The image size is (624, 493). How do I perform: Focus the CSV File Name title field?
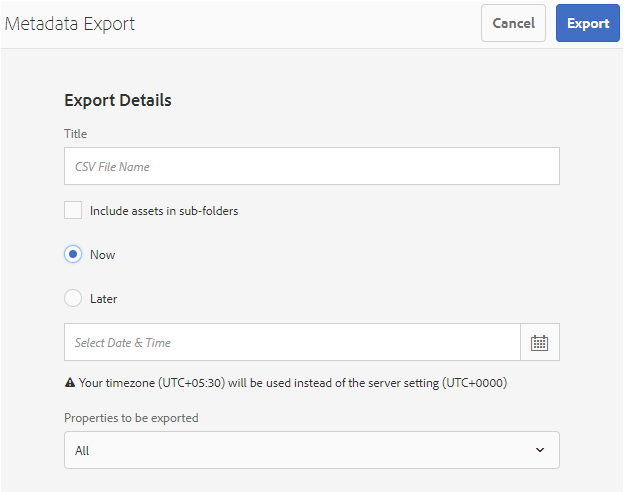pyautogui.click(x=311, y=166)
